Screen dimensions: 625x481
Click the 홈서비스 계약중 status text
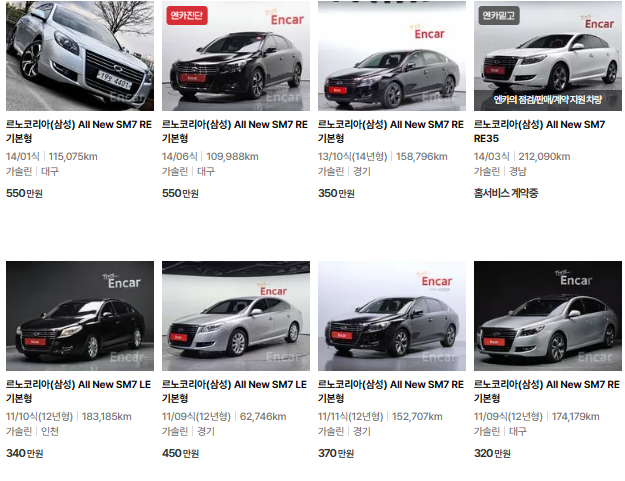pos(506,193)
